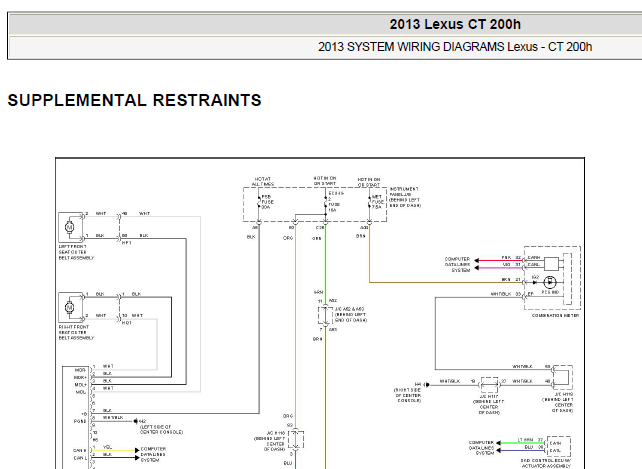Click the brown horizontal wire to combination meter pin 21

tap(444, 282)
